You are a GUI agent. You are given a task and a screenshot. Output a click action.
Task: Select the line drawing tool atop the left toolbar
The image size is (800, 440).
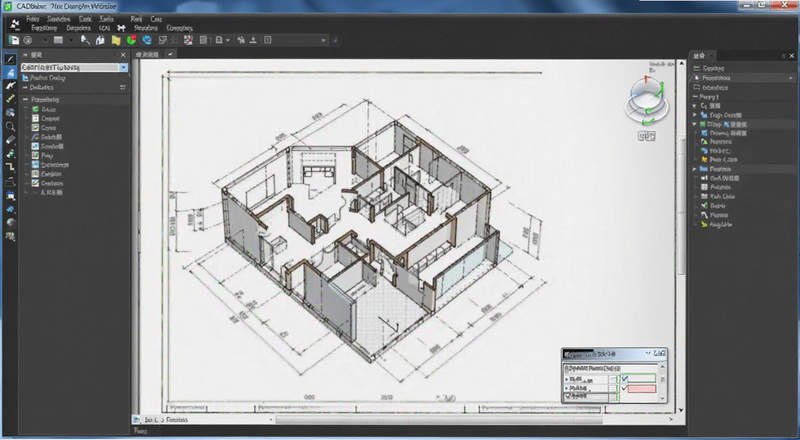[10, 59]
